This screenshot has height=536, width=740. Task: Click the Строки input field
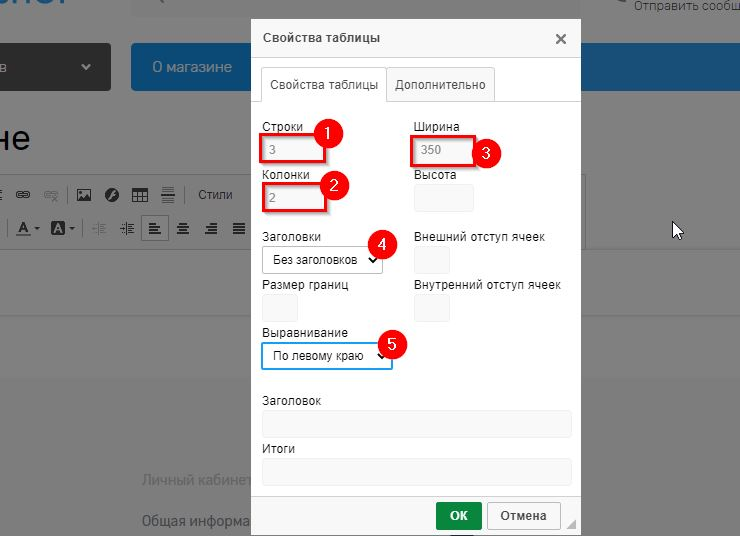click(292, 150)
